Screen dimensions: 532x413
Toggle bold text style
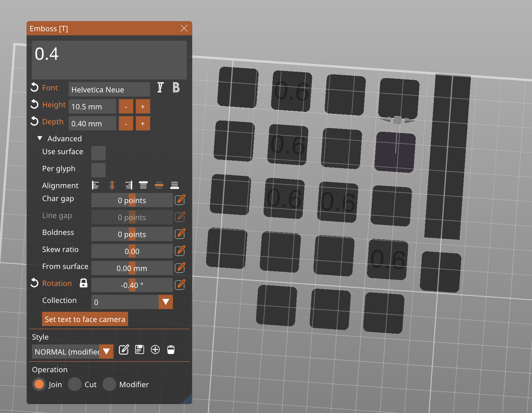point(176,88)
